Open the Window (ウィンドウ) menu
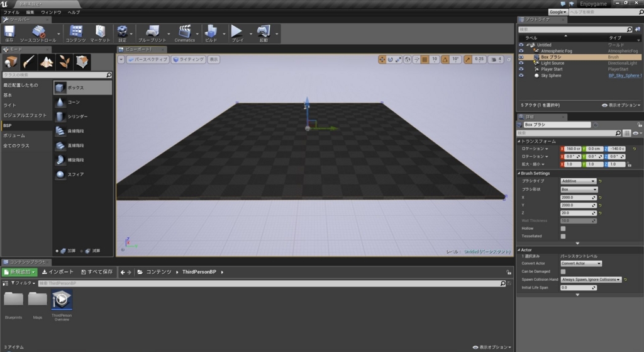 (52, 13)
